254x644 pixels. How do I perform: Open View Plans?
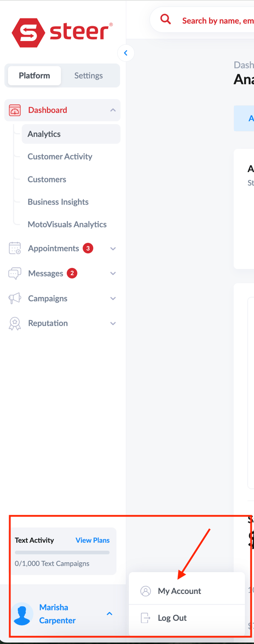pyautogui.click(x=92, y=540)
